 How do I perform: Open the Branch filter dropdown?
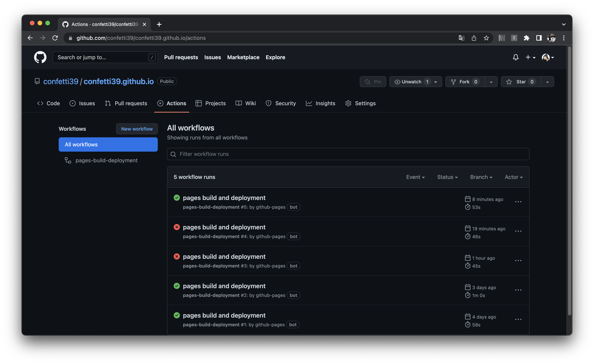[481, 177]
